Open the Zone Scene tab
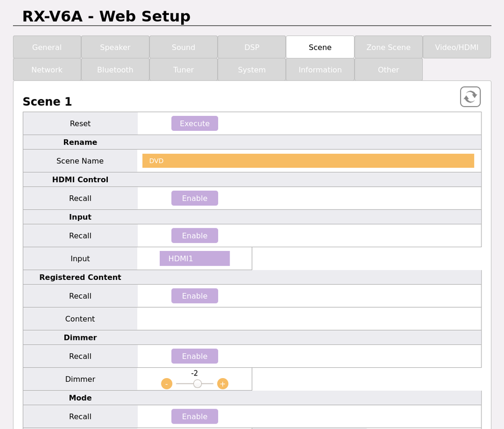Image resolution: width=504 pixels, height=429 pixels. pyautogui.click(x=388, y=47)
